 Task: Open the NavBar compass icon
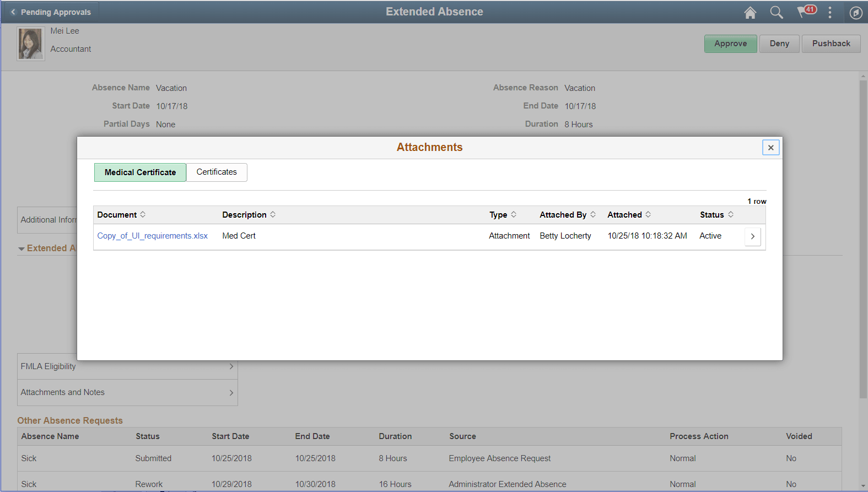point(856,13)
